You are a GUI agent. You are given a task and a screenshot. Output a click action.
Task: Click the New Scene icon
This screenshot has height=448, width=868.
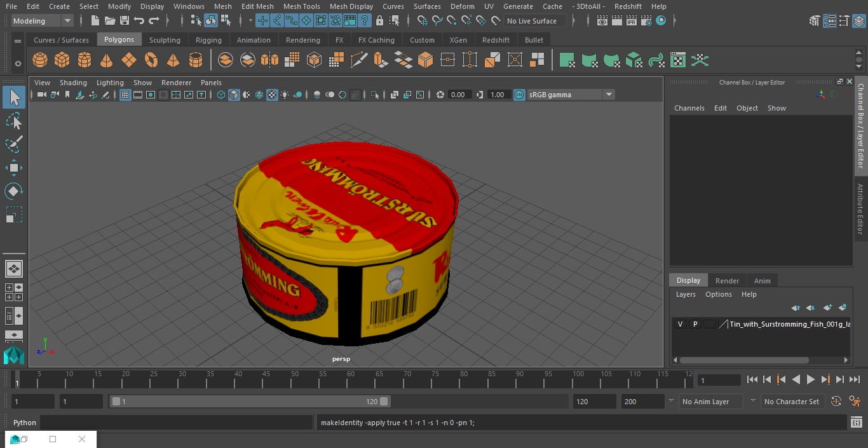95,21
